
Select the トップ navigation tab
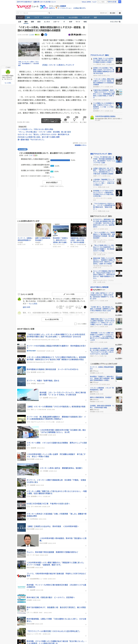[x=20, y=17]
